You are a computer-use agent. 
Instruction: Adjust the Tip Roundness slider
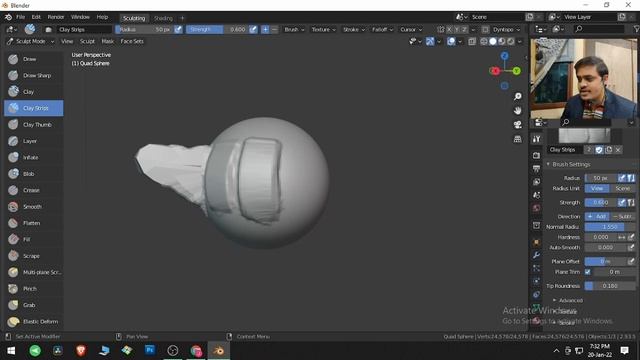610,286
